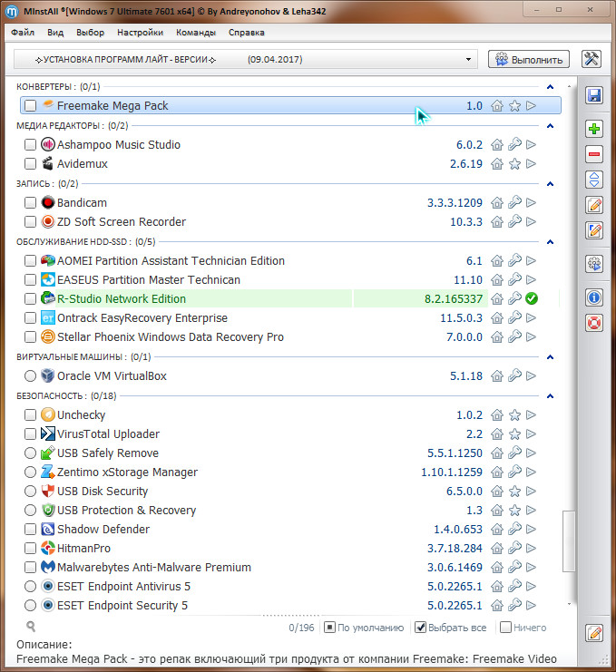Click the scrollbar down arrow
The height and width of the screenshot is (672, 616).
pos(569,604)
